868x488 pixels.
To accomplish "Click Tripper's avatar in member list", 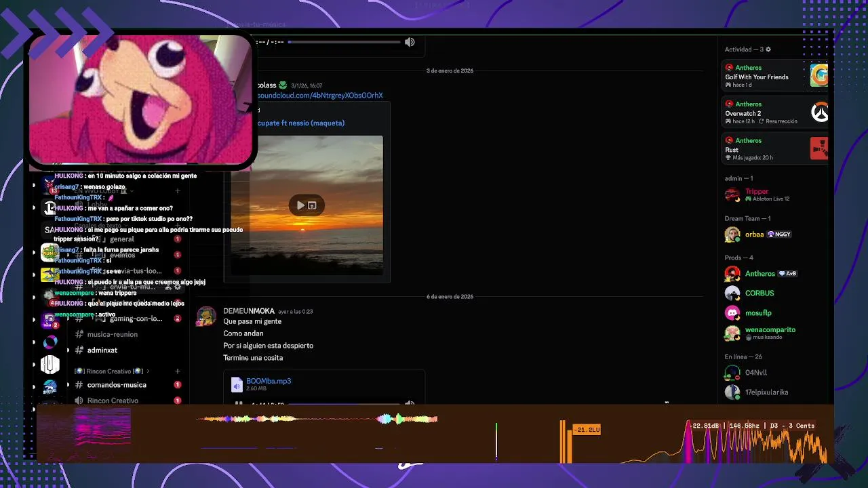I will [732, 195].
